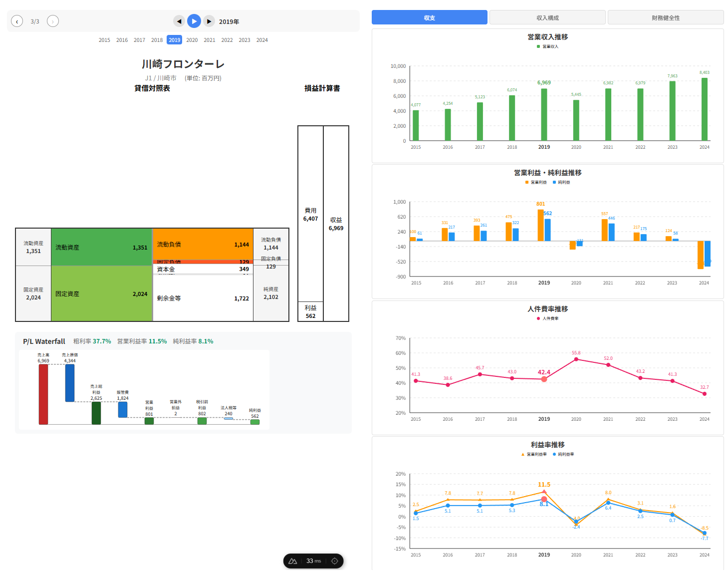Select the 収支 tab
Viewport: 728px width, 572px height.
(x=429, y=17)
